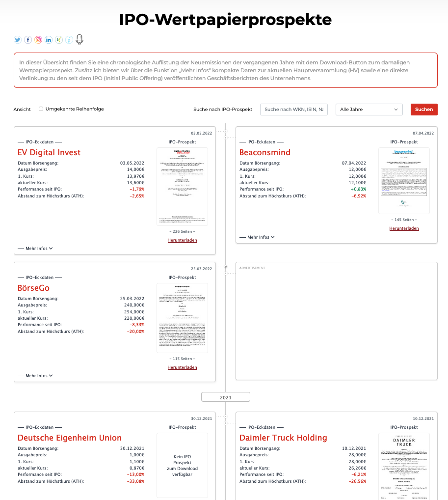Open the Xing share icon
This screenshot has width=448, height=500.
(x=59, y=40)
